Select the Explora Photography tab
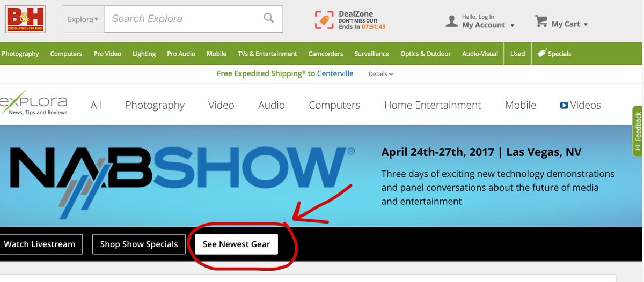Viewport: 644px width, 282px height. [x=155, y=105]
